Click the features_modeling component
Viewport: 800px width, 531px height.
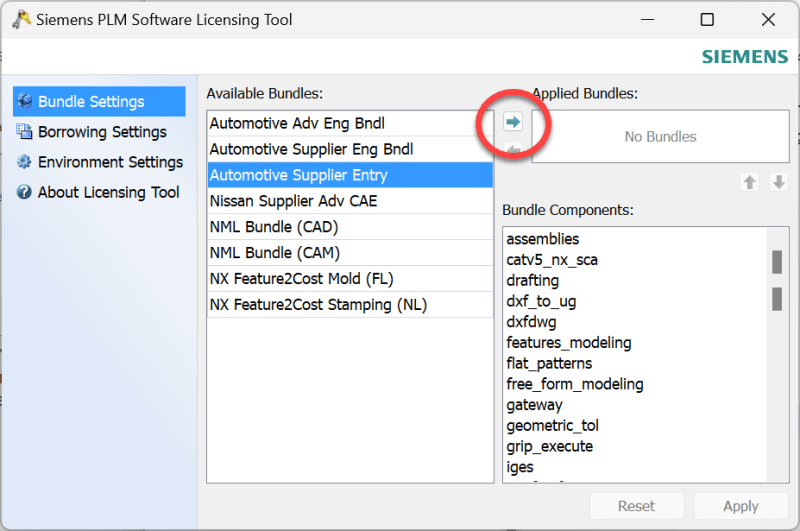(568, 343)
